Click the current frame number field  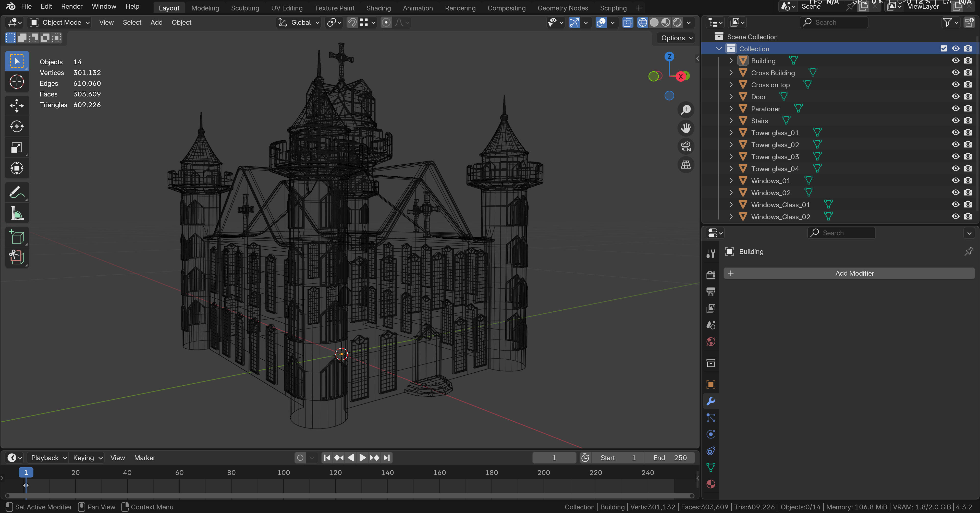click(554, 458)
